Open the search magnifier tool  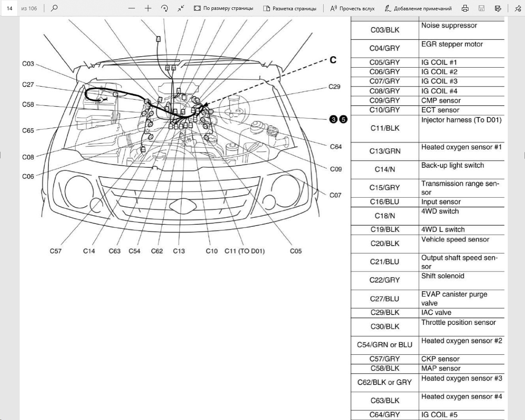tap(54, 8)
